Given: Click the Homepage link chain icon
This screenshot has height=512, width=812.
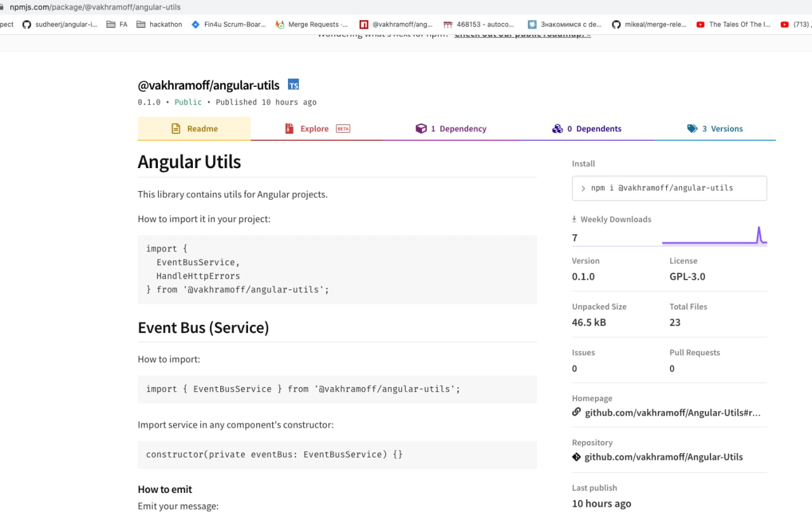Looking at the screenshot, I should click(576, 412).
